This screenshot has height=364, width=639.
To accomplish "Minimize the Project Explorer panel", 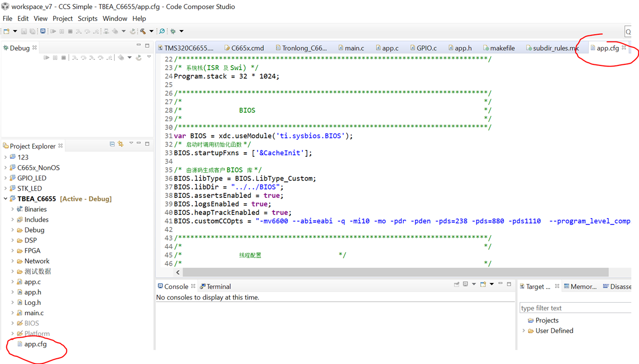I will pyautogui.click(x=139, y=143).
